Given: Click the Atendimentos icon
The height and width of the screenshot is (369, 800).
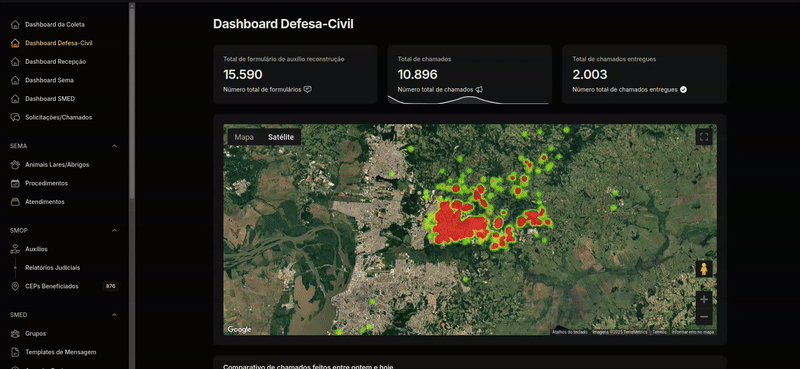Looking at the screenshot, I should click(15, 202).
